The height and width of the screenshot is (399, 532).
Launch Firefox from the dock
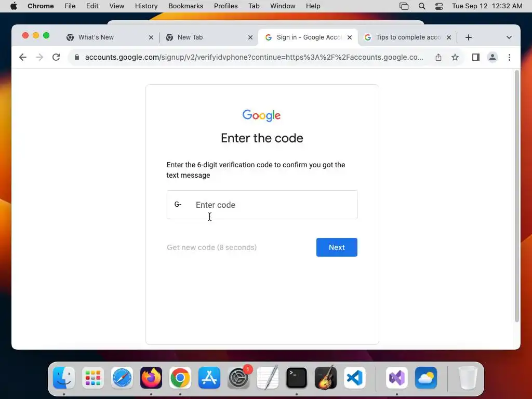click(x=151, y=378)
